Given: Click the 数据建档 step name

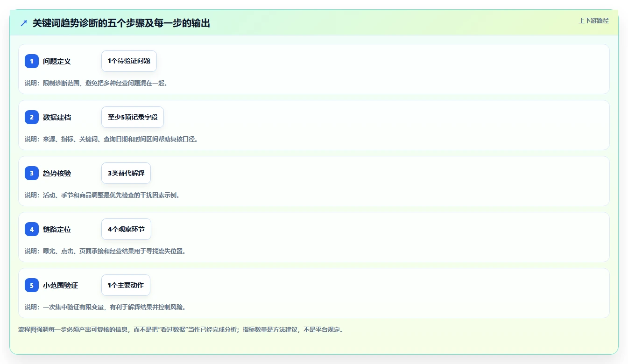Looking at the screenshot, I should pos(57,117).
